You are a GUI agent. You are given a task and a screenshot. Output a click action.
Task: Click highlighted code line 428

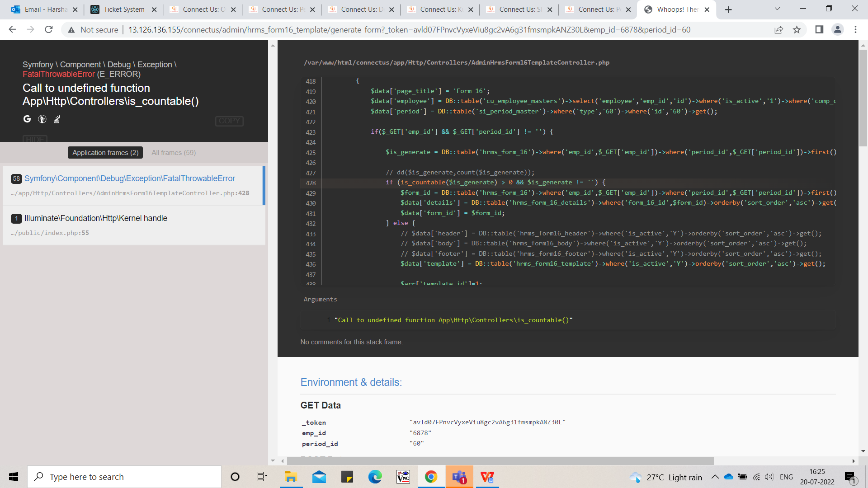click(x=568, y=183)
